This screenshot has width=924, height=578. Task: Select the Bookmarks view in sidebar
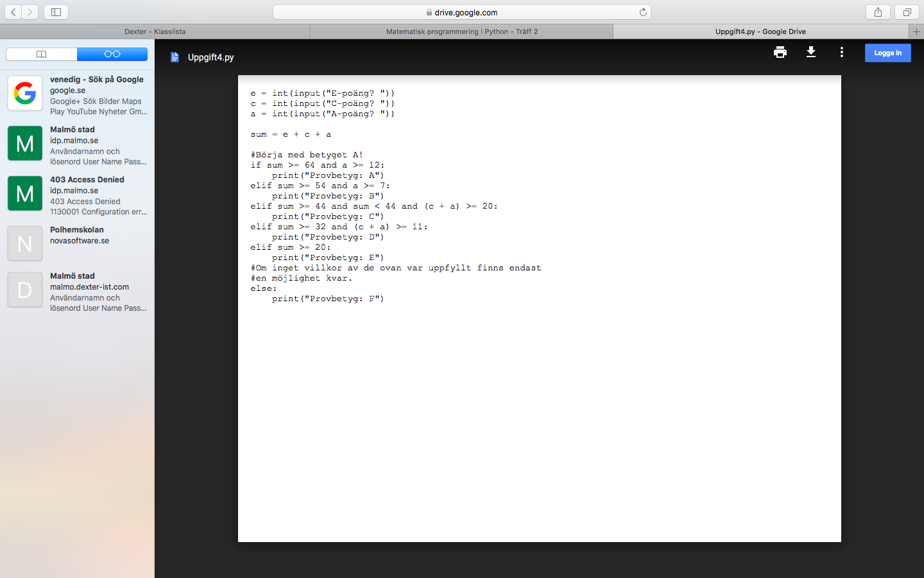tap(42, 55)
